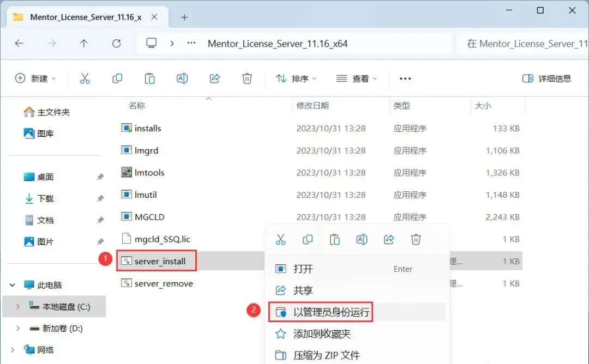Open a new tab with the plus
The image size is (589, 364).
184,17
